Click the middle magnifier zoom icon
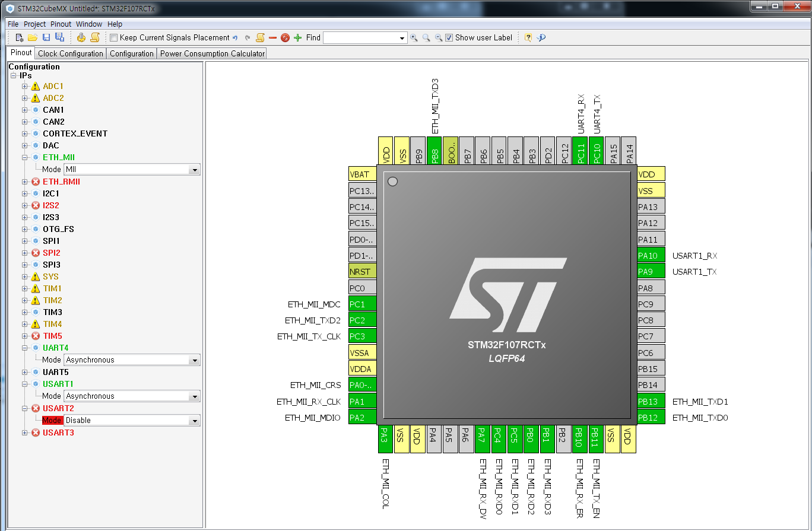The height and width of the screenshot is (531, 812). tap(426, 37)
